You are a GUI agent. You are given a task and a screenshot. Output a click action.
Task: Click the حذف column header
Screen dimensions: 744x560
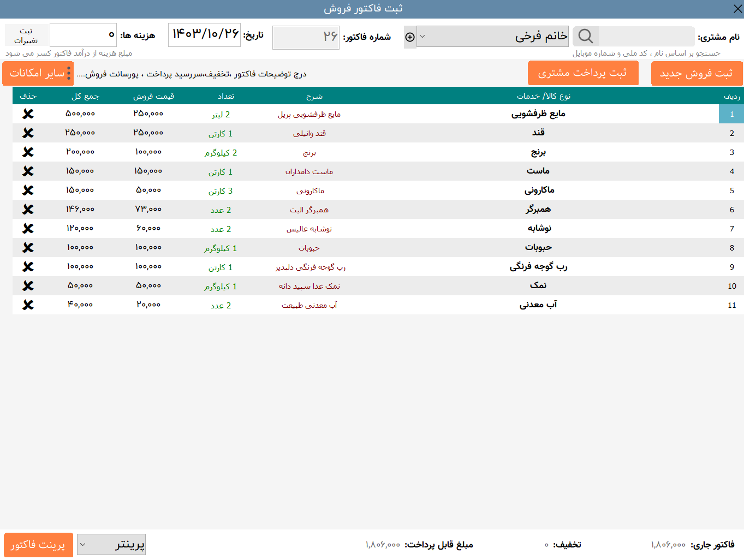point(28,96)
